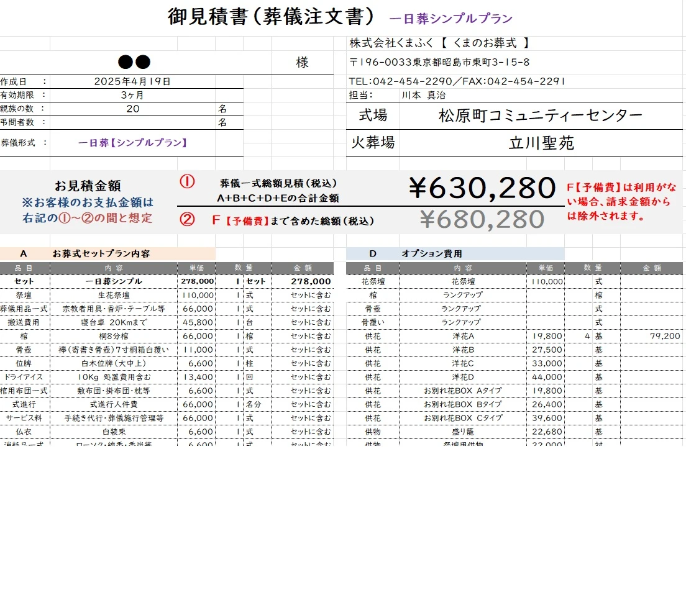
Task: Click 洋花B unit price 27,500
Action: 546,350
